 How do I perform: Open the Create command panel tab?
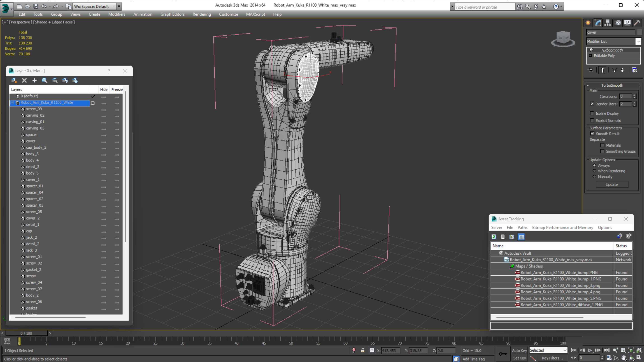588,23
